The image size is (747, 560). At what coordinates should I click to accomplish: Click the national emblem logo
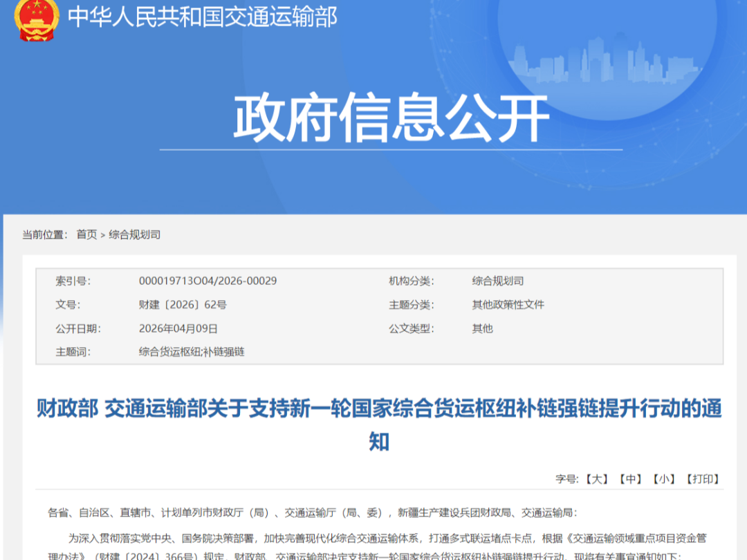36,18
